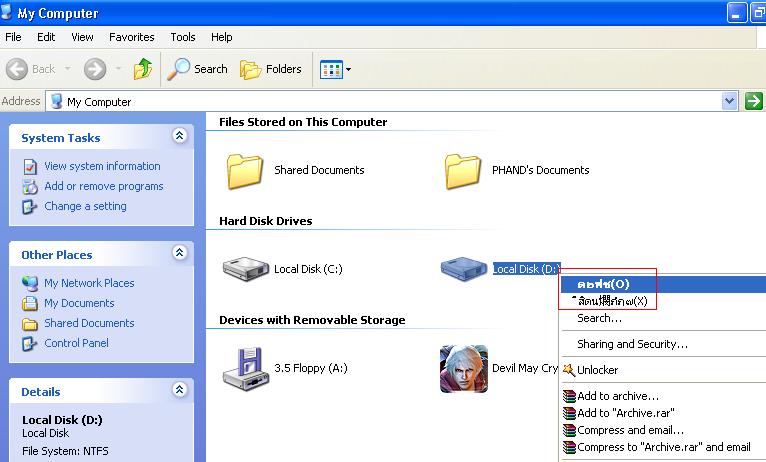Viewport: 766px width, 462px height.
Task: Select the Local Disk (D:) drive icon
Action: pyautogui.click(x=464, y=269)
